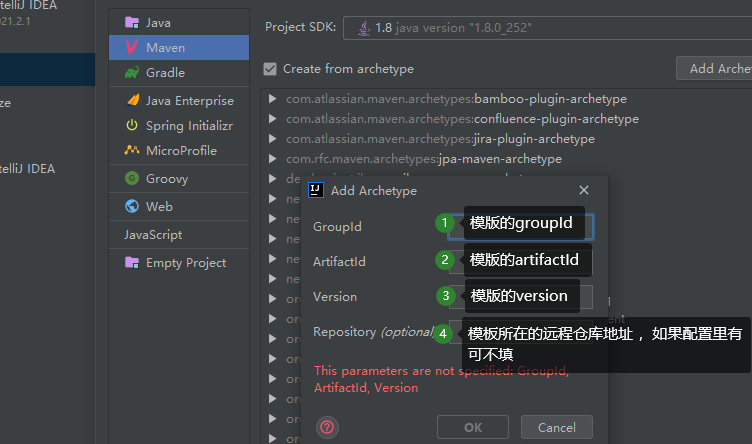Click the Groovy green circle icon
Viewport: 752px width, 444px height.
[132, 178]
